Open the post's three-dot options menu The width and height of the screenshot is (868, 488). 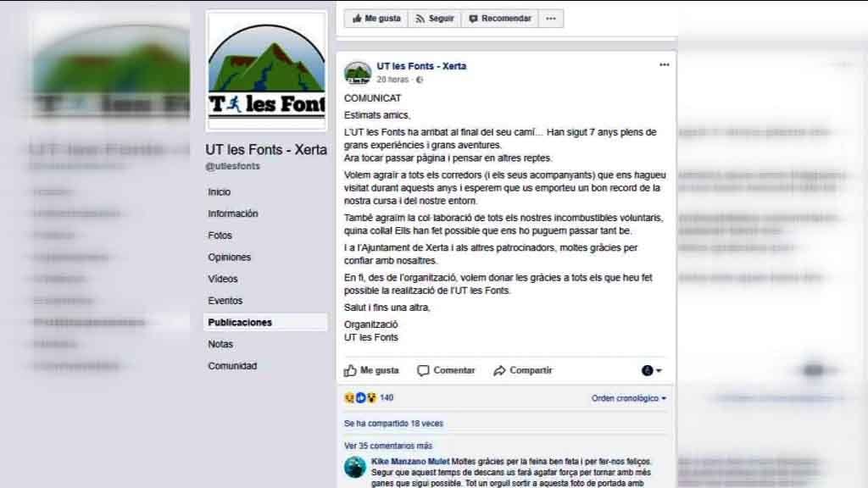[665, 64]
